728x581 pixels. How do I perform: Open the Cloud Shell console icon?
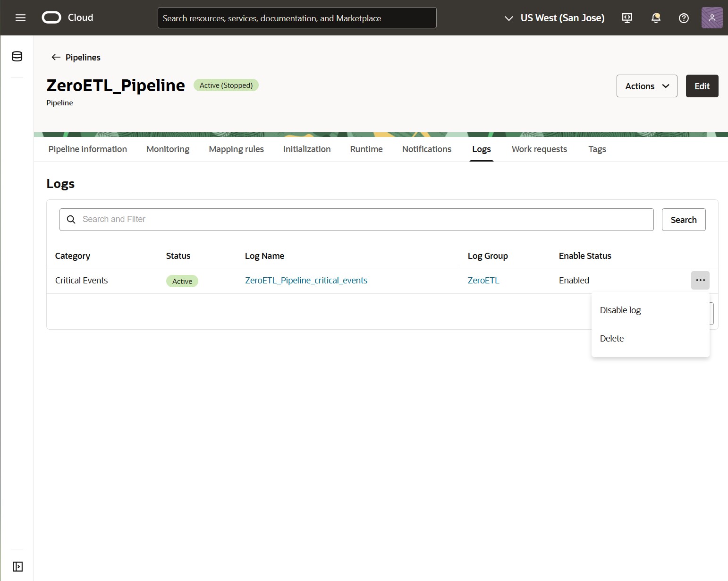pos(627,17)
